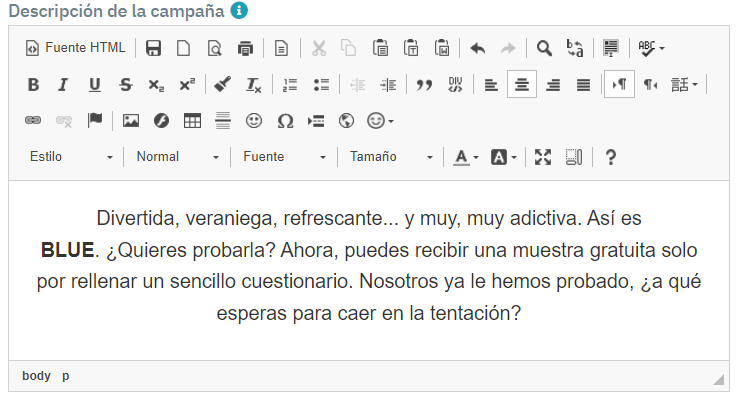Click the Cut scissors icon
This screenshot has height=404, width=740.
[319, 48]
